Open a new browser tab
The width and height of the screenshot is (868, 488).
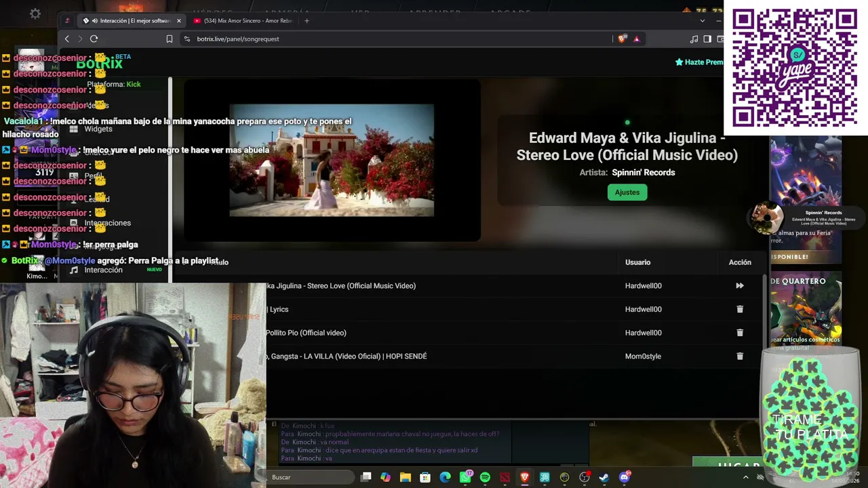point(307,21)
